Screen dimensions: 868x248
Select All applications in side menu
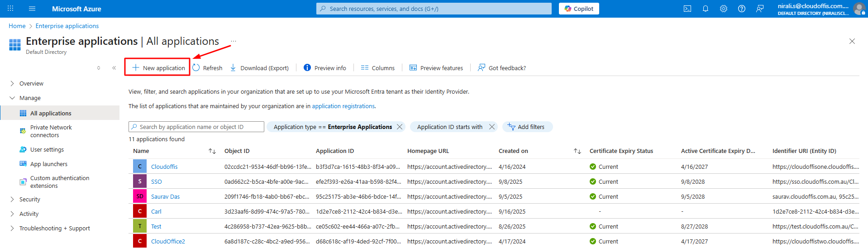click(60, 113)
